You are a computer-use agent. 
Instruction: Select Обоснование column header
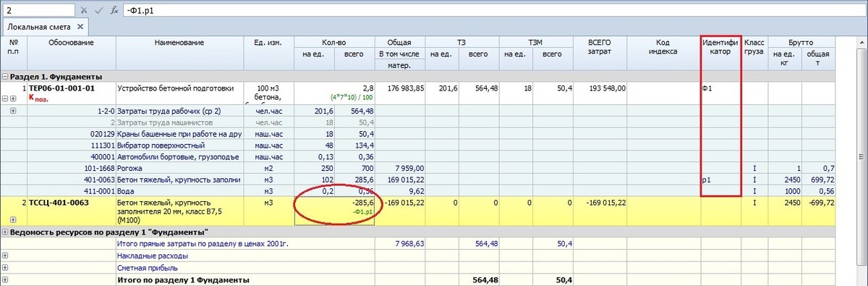click(71, 53)
